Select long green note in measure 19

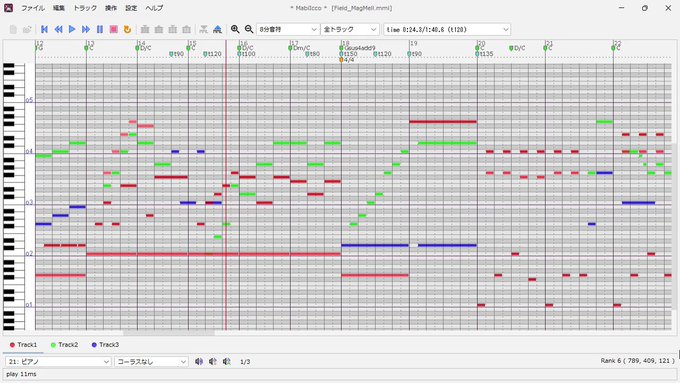[447, 143]
